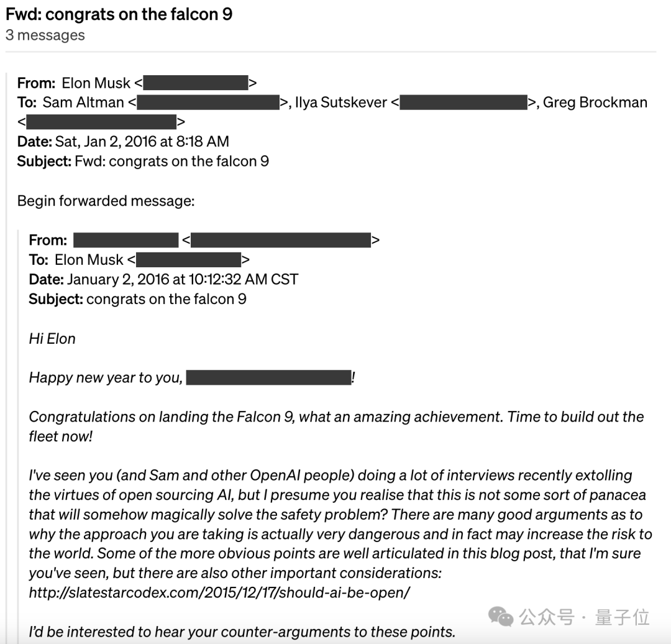Viewport: 671px width, 644px height.
Task: Click the redacted sender email in forwarded message
Action: [x=281, y=240]
